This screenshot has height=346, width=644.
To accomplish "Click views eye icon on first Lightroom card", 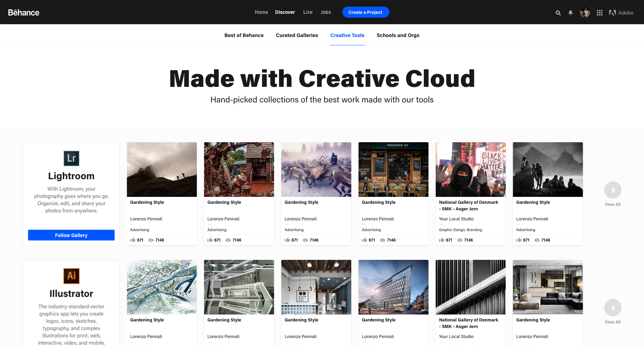I will (x=151, y=240).
